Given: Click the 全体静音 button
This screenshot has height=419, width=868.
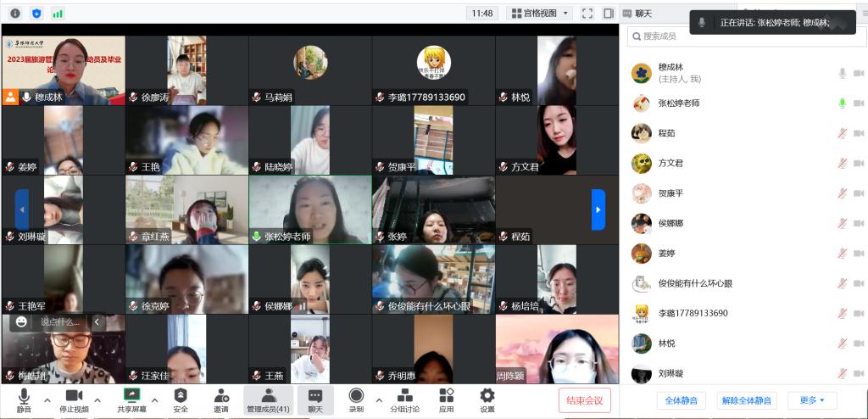Looking at the screenshot, I should point(681,400).
